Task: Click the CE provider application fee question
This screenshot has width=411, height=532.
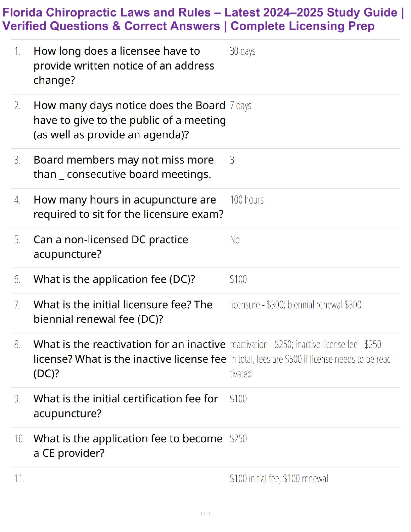Action: coord(128,446)
